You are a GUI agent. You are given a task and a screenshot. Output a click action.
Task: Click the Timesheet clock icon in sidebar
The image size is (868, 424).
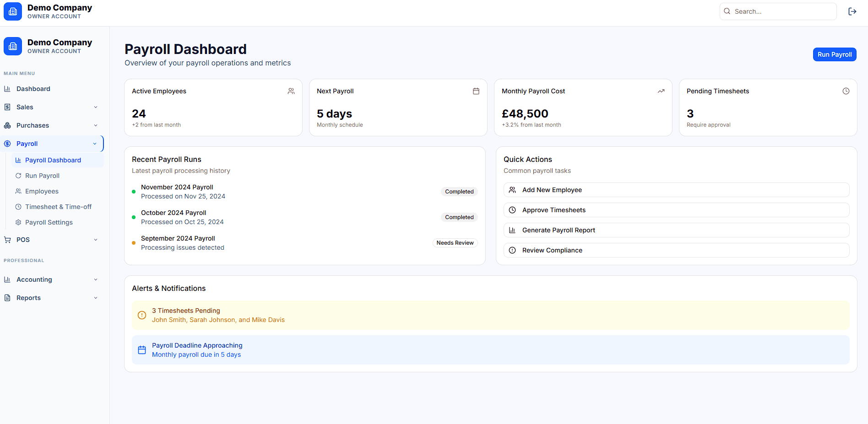[x=18, y=207]
